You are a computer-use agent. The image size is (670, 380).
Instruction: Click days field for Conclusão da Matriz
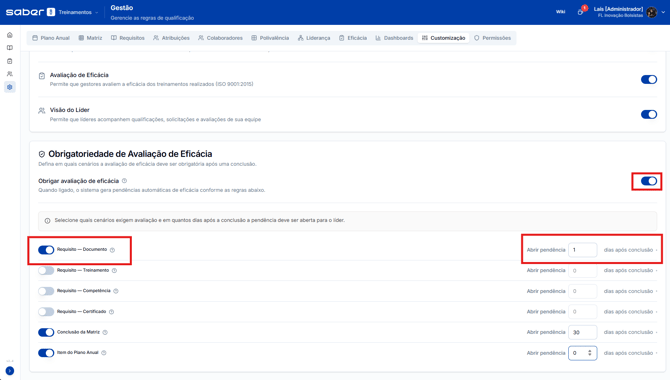(x=582, y=332)
